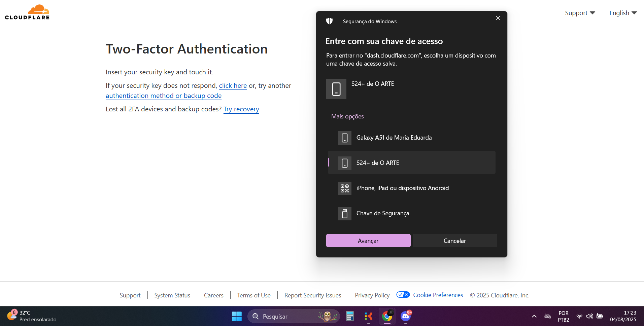Choose Galaxy A51 de Maria Eduarda device
644x326 pixels.
412,138
